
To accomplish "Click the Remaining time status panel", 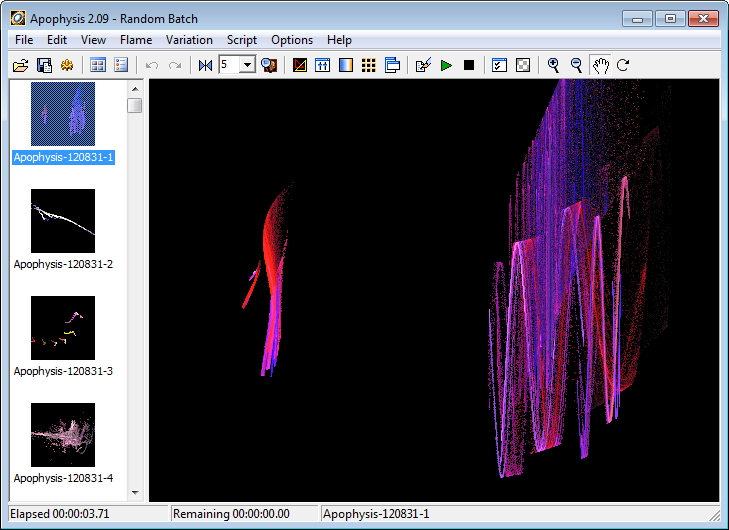I will 245,514.
